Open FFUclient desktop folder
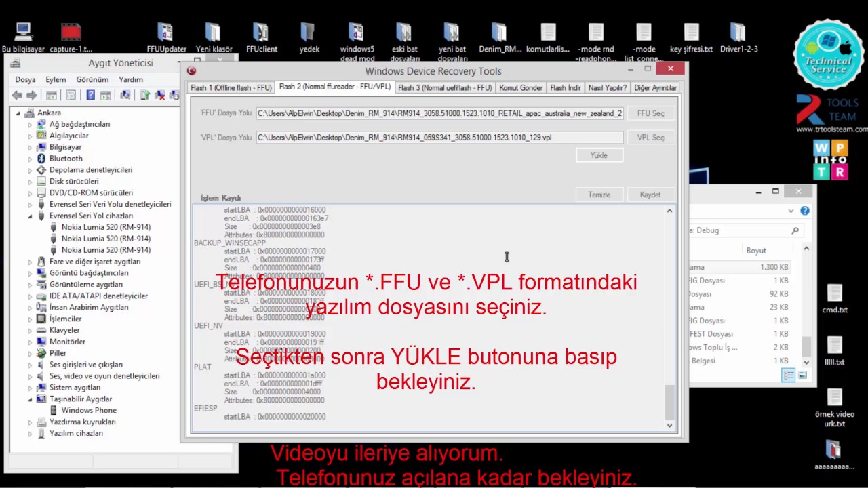Viewport: 868px width, 488px height. pyautogui.click(x=261, y=39)
